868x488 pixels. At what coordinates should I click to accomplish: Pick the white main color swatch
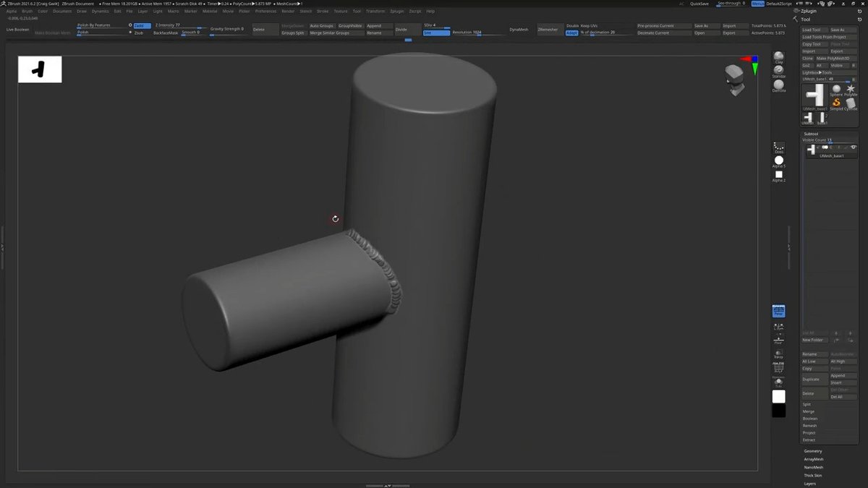(779, 396)
